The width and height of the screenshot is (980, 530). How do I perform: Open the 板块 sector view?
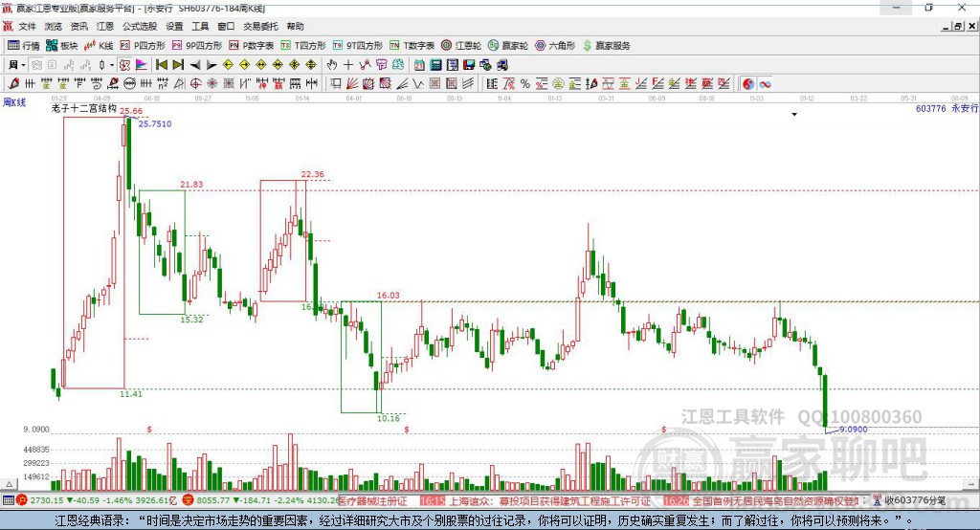[61, 46]
